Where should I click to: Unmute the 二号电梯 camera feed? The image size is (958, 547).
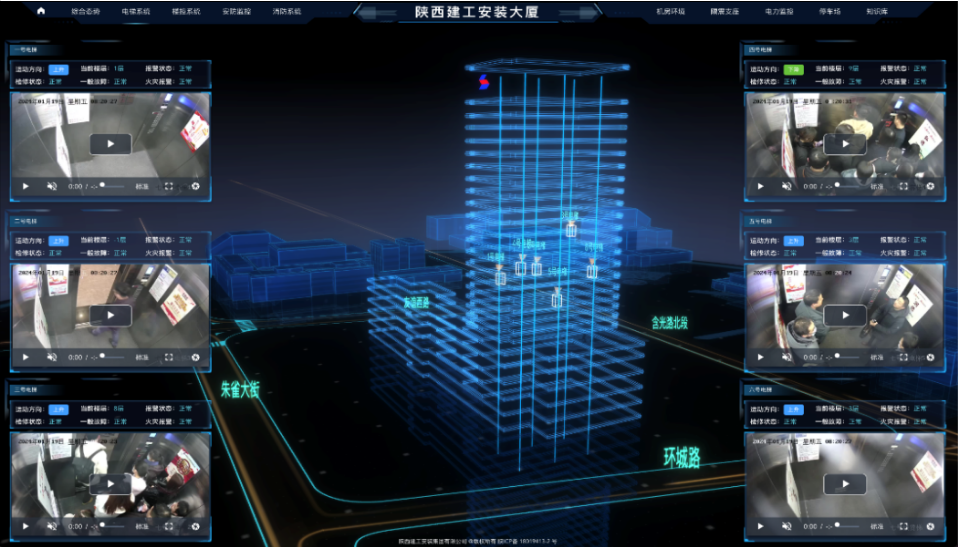pos(52,358)
